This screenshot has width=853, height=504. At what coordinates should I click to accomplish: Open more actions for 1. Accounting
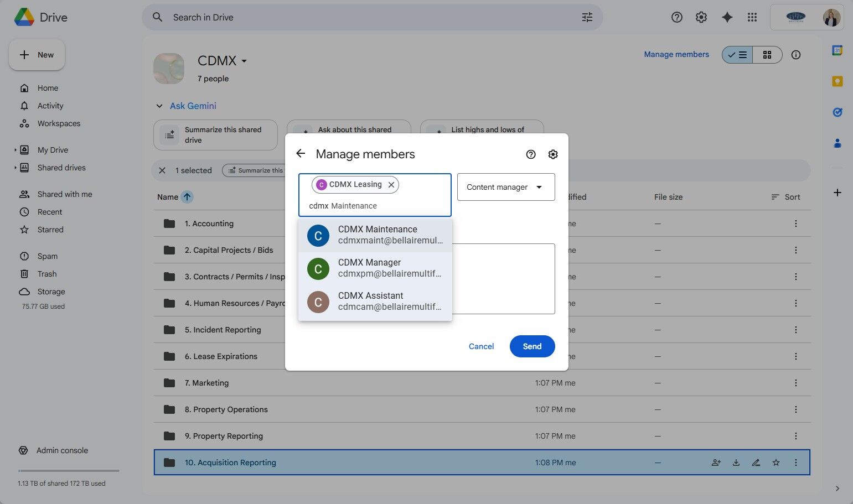796,224
